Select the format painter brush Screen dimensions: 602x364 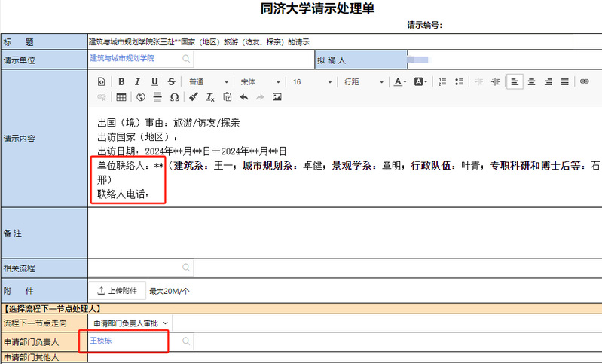(x=194, y=97)
